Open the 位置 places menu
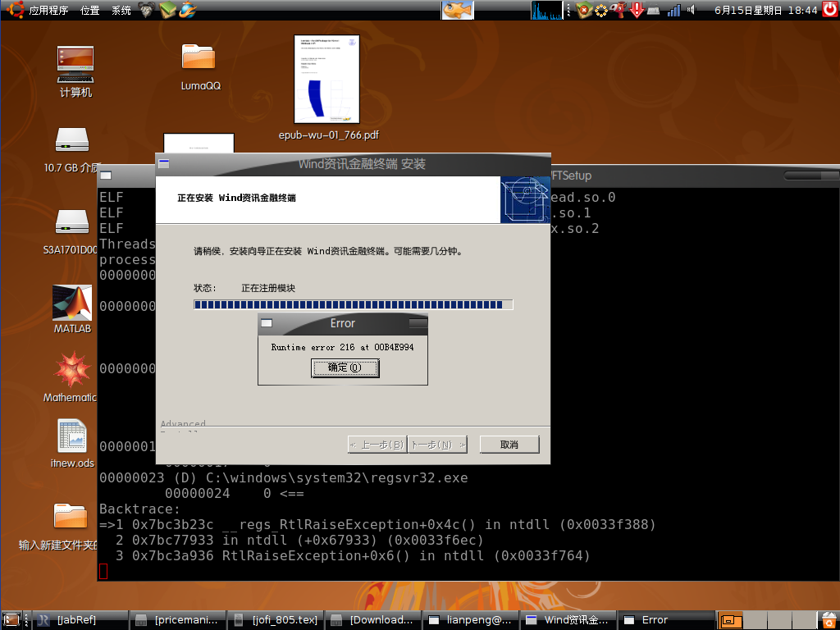 coord(89,10)
